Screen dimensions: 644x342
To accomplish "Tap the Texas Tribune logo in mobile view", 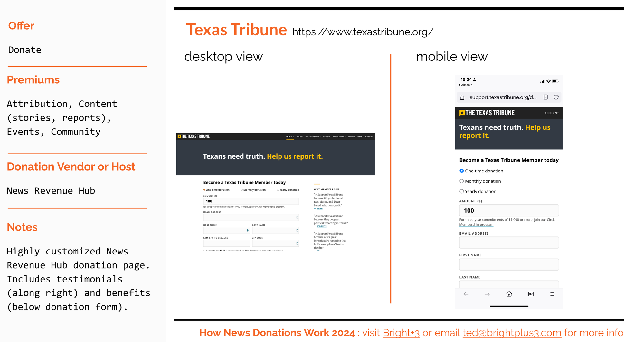I will pyautogui.click(x=487, y=113).
